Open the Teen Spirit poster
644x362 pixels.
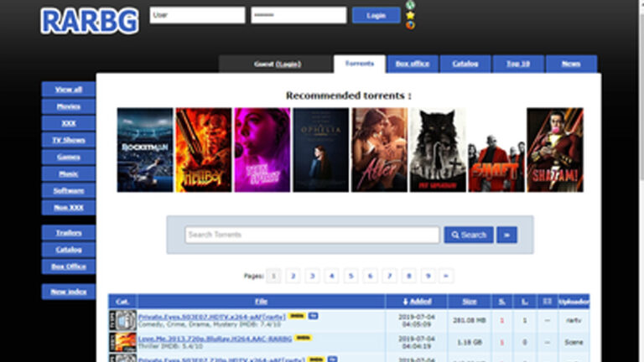pyautogui.click(x=262, y=150)
